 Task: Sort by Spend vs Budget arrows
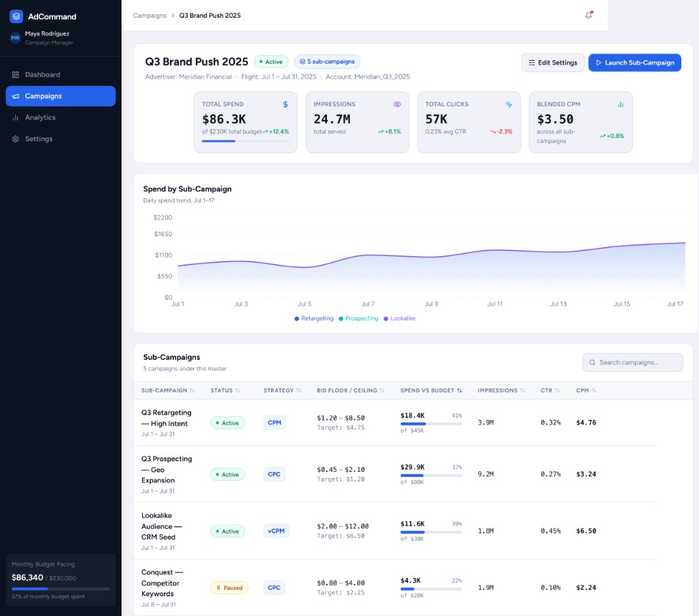click(x=459, y=391)
